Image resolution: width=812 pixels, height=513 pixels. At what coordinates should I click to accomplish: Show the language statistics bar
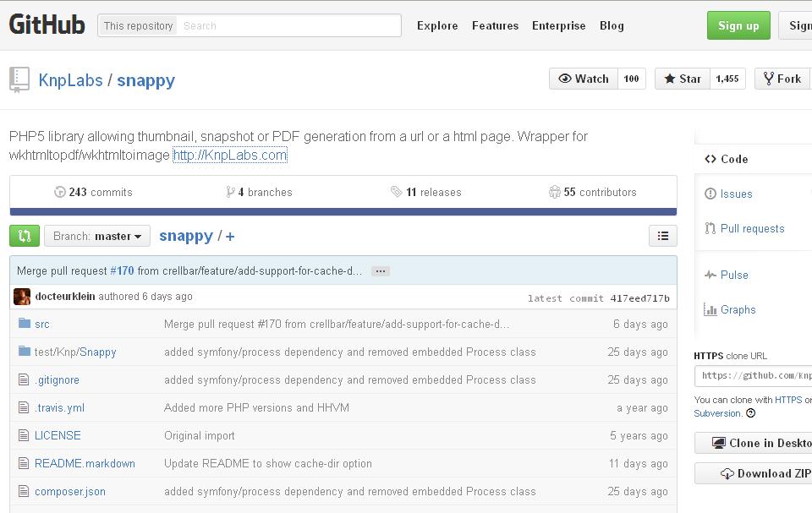coord(343,212)
